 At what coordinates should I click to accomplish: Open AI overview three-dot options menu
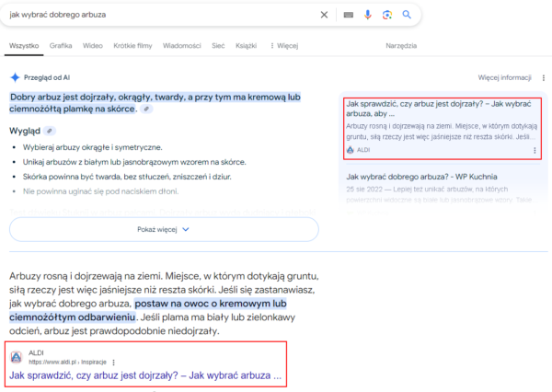tap(544, 78)
